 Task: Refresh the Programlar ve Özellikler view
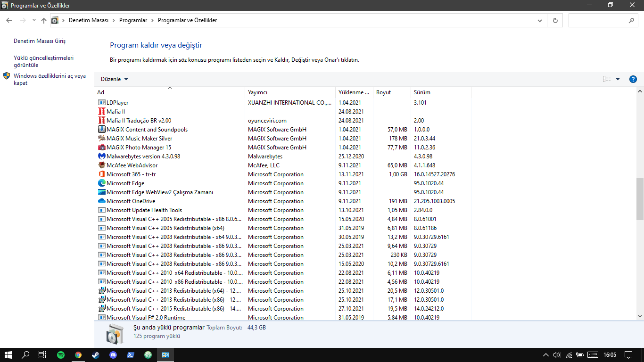point(555,20)
